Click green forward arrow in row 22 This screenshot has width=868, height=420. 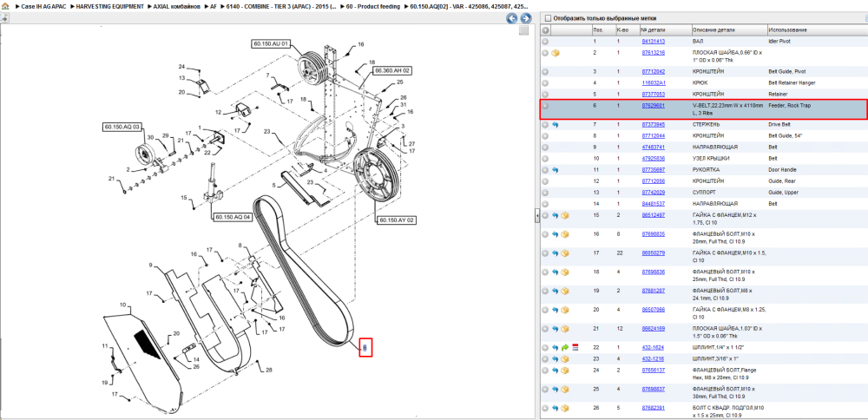click(x=565, y=347)
